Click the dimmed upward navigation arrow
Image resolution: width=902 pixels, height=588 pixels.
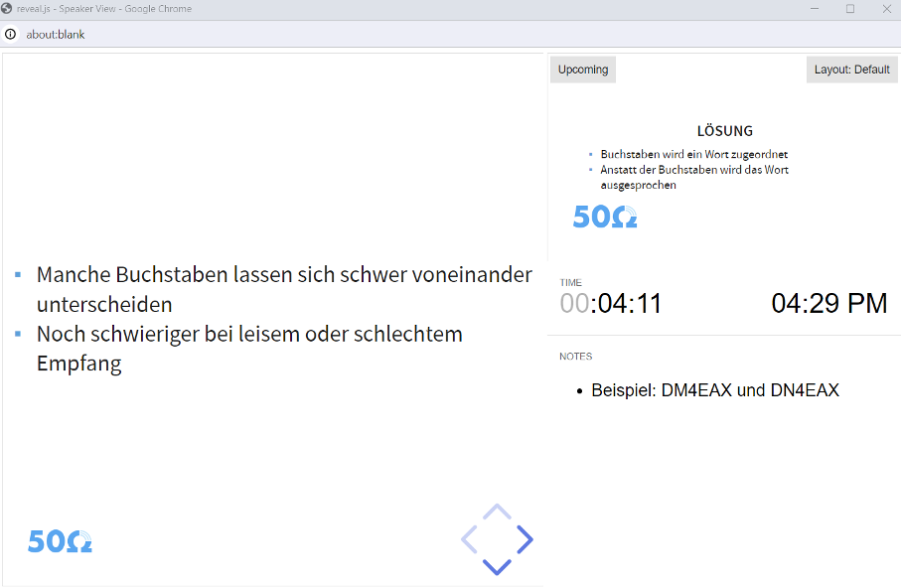click(496, 511)
